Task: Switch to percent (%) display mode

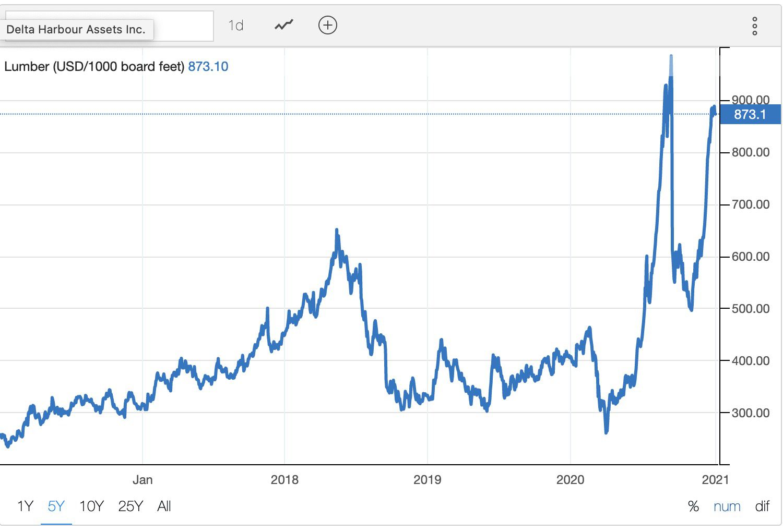Action: pos(693,506)
